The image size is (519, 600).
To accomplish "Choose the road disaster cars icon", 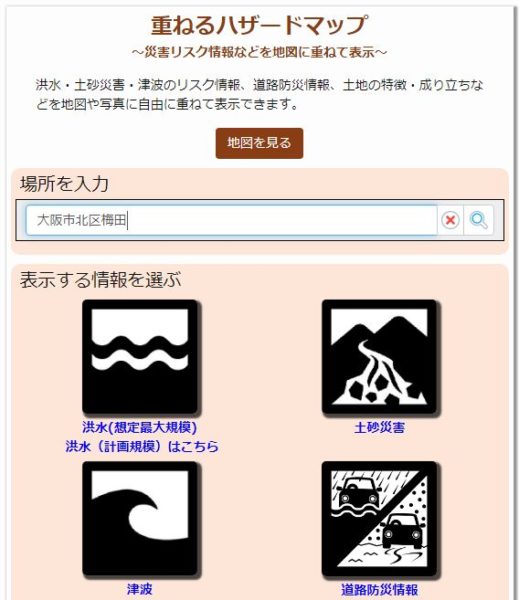I will pos(379,519).
